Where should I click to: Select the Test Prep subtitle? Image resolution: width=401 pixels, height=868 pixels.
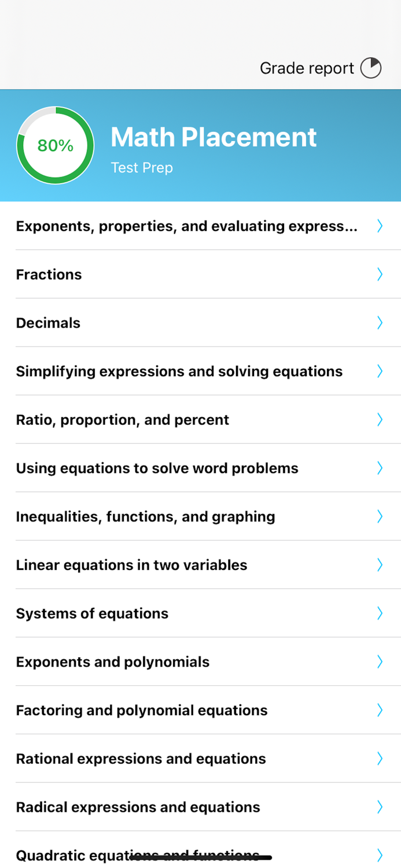pos(142,168)
